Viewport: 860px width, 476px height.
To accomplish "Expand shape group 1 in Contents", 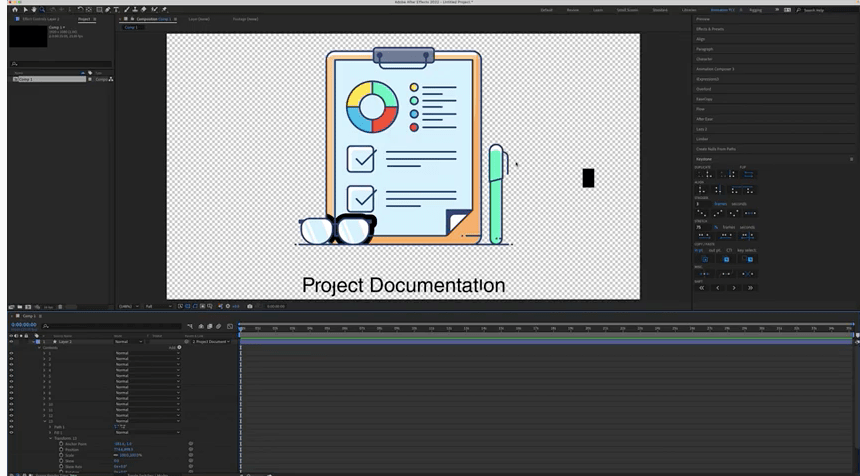I will (x=44, y=353).
